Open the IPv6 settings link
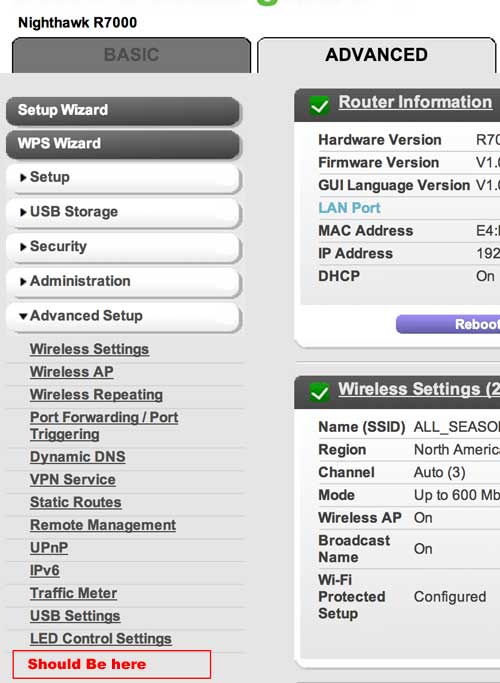This screenshot has height=683, width=500. tap(44, 570)
